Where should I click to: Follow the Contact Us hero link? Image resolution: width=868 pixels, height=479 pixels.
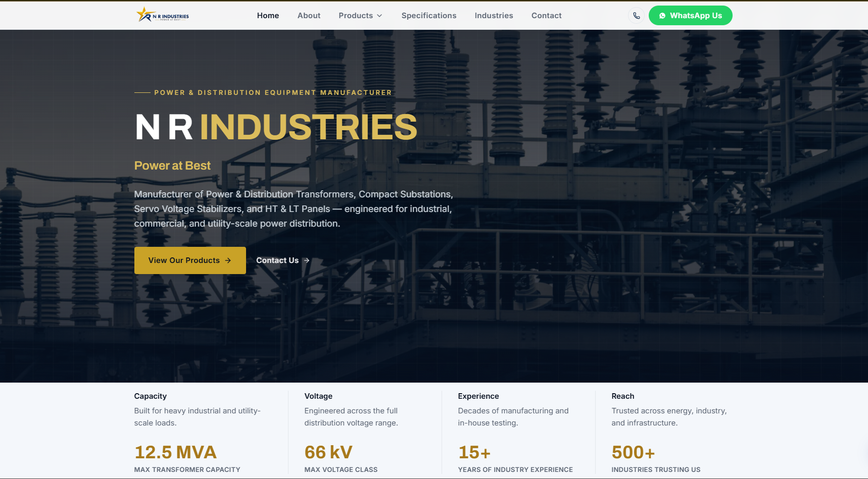pos(282,260)
